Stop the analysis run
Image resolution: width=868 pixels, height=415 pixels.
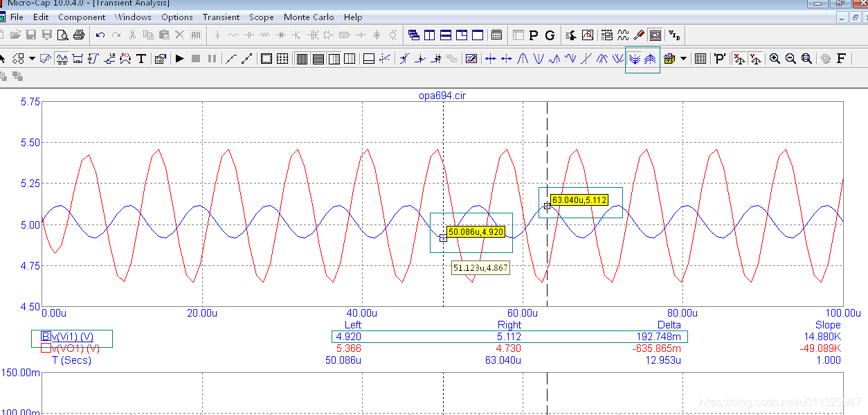click(196, 59)
